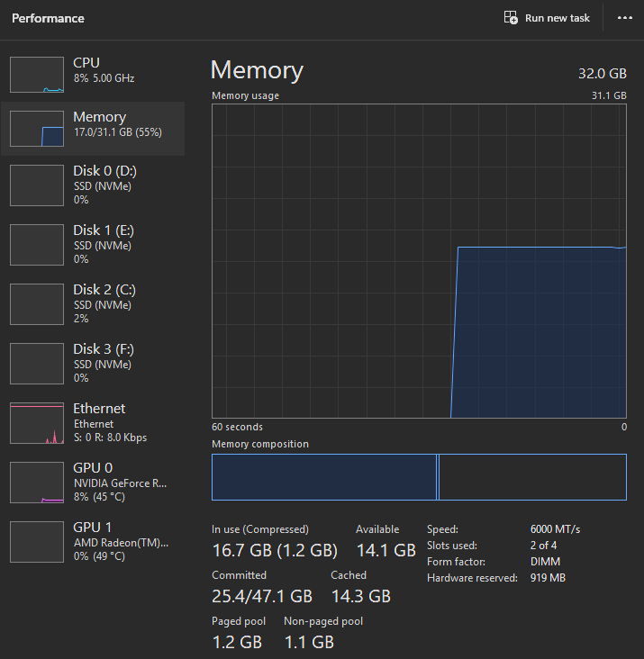Click the 8% (45 °C) GPU 0 reading
Image resolution: width=644 pixels, height=659 pixels.
[99, 497]
